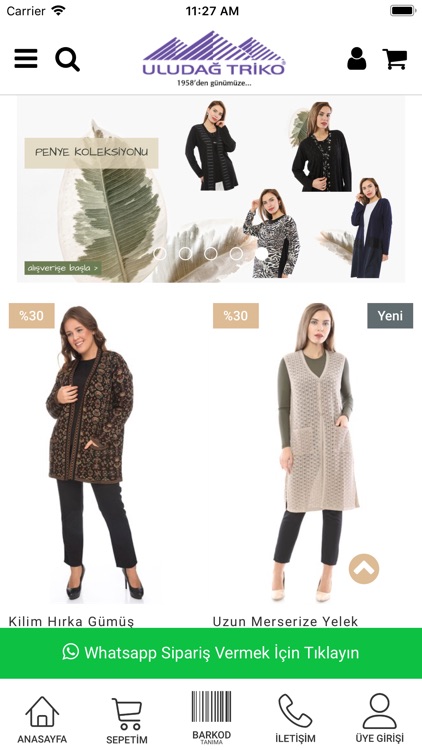Screen dimensions: 422x750
Task: Select the third banner carousel dot
Action: [x=211, y=254]
